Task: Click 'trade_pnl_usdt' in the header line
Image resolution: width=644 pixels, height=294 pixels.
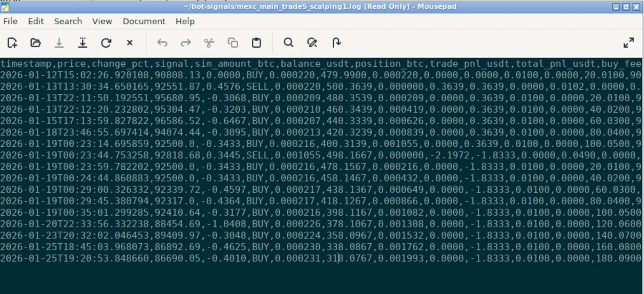Action: 470,64
